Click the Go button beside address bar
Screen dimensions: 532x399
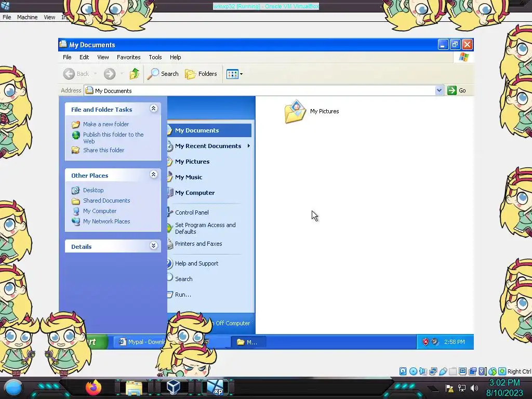[x=457, y=90]
